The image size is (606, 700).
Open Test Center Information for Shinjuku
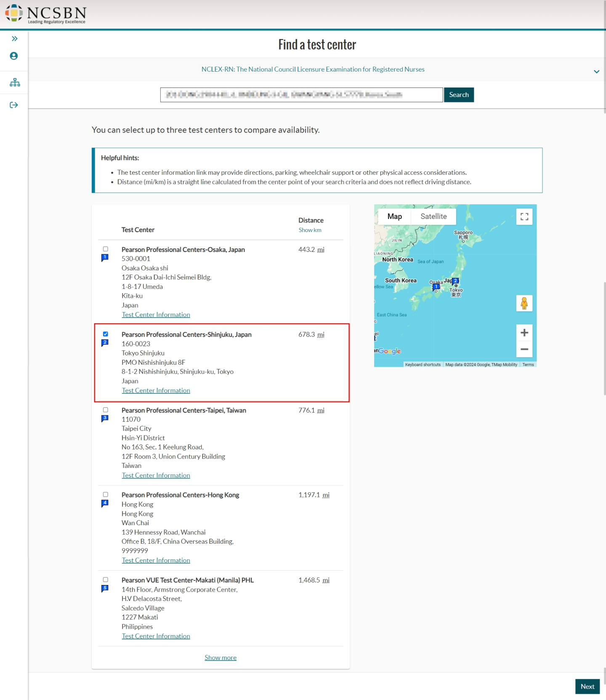click(x=156, y=390)
